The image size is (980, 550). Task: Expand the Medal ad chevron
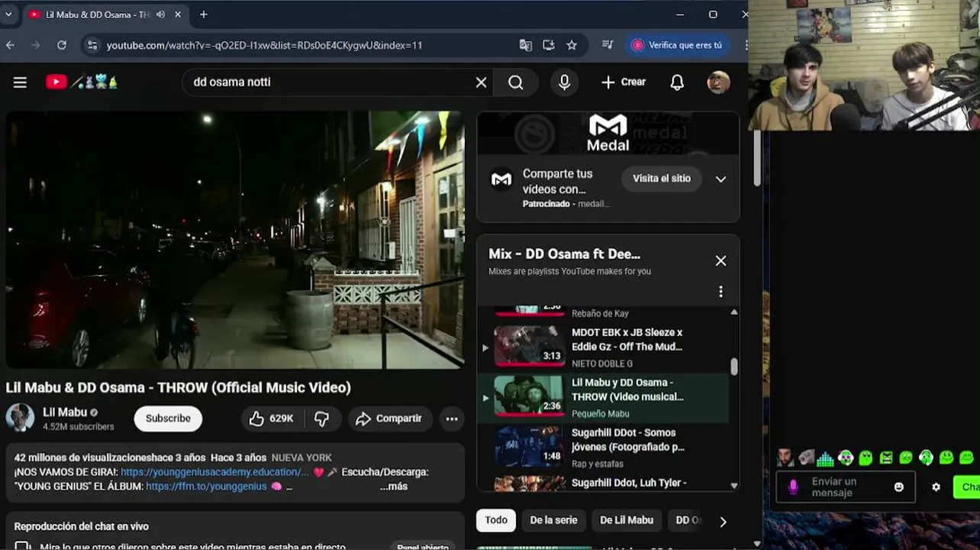click(720, 179)
